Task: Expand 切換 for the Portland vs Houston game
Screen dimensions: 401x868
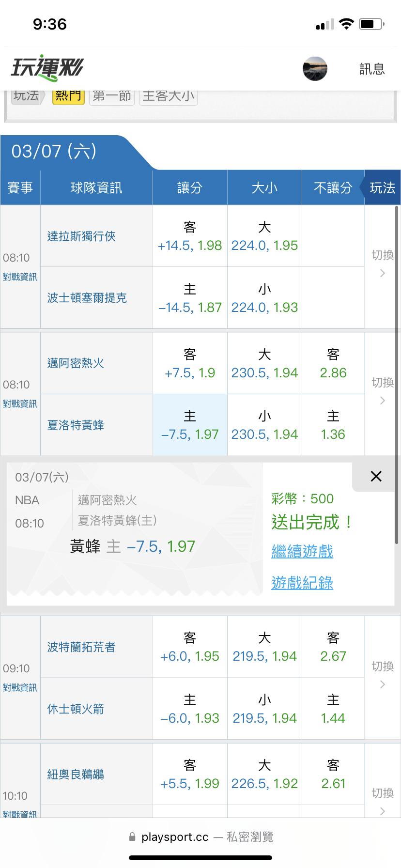Action: point(382,675)
